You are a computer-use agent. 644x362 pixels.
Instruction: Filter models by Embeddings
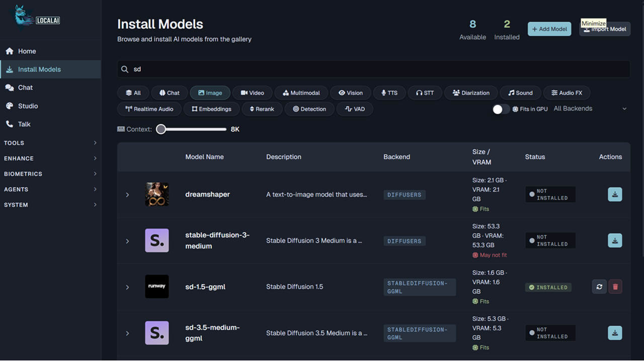click(x=212, y=109)
